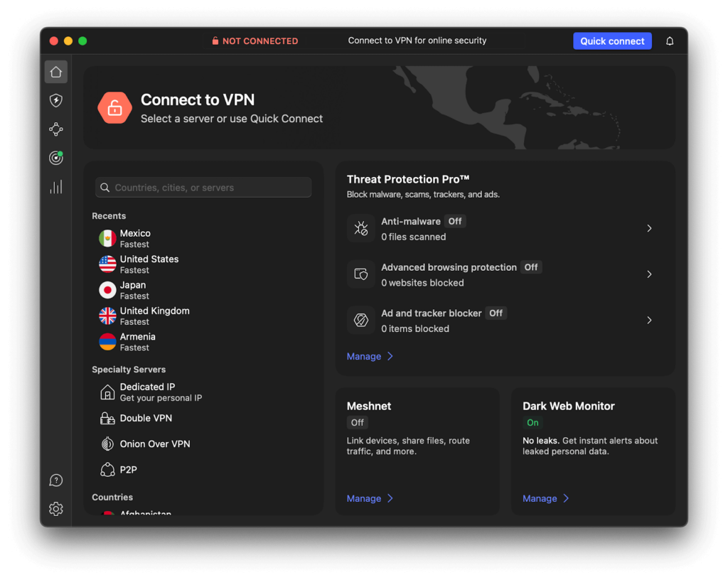Select United States from Recents

203,264
